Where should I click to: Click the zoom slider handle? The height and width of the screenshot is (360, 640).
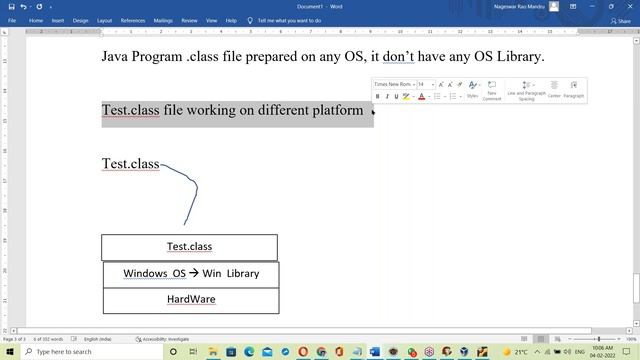click(599, 339)
